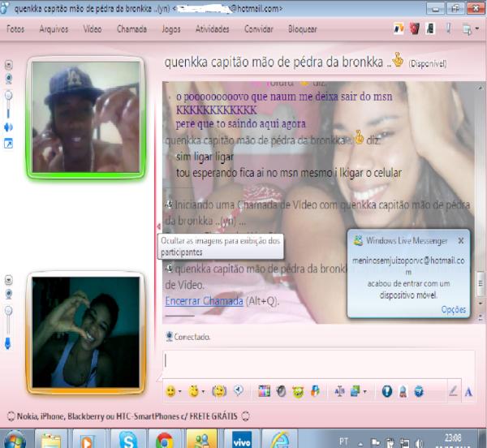Toggle the handwriting pen mode
The width and height of the screenshot is (487, 448).
(x=453, y=391)
